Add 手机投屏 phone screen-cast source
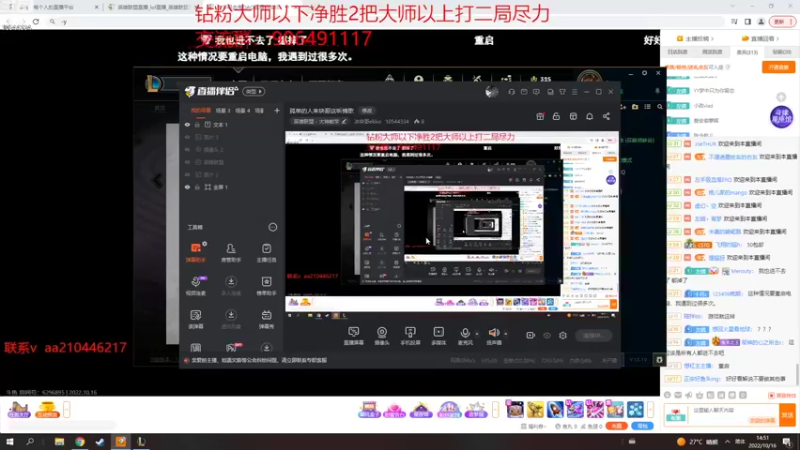The height and width of the screenshot is (450, 800). coord(410,336)
